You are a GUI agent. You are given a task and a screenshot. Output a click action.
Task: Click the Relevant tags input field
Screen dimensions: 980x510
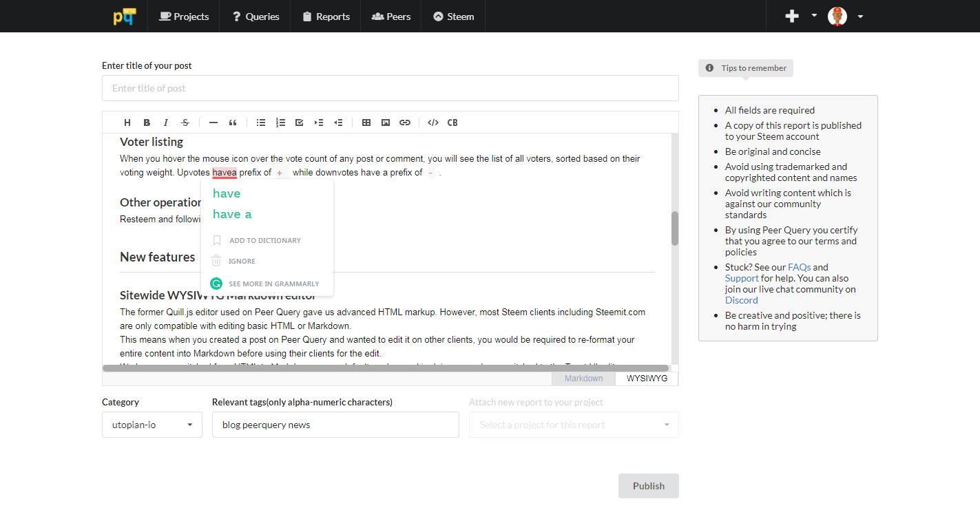click(335, 425)
